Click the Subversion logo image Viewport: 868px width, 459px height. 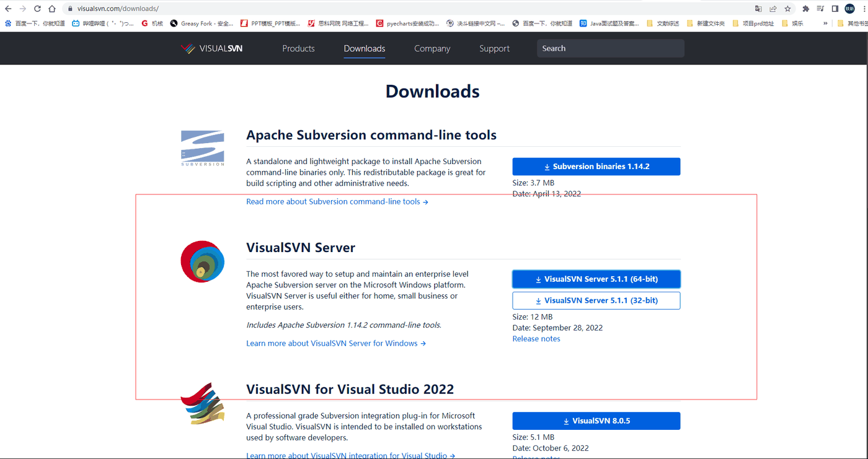coord(203,148)
